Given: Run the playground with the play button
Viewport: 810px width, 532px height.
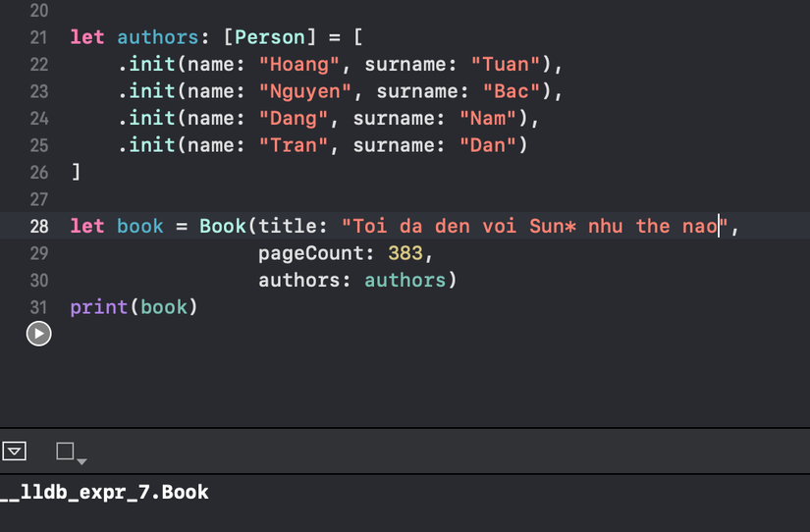Looking at the screenshot, I should point(38,334).
